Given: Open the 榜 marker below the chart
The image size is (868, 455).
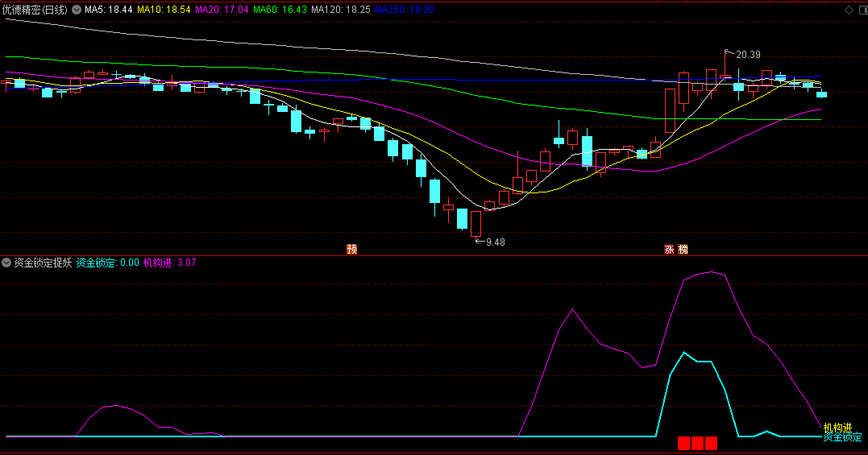Looking at the screenshot, I should pos(683,250).
